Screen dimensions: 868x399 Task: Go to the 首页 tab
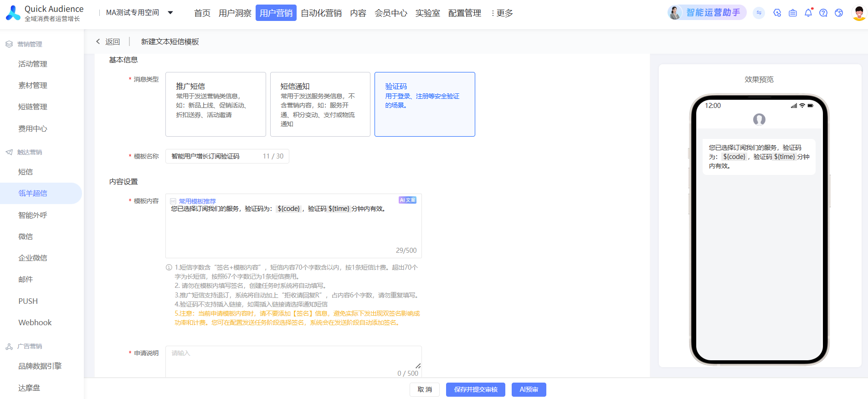202,13
